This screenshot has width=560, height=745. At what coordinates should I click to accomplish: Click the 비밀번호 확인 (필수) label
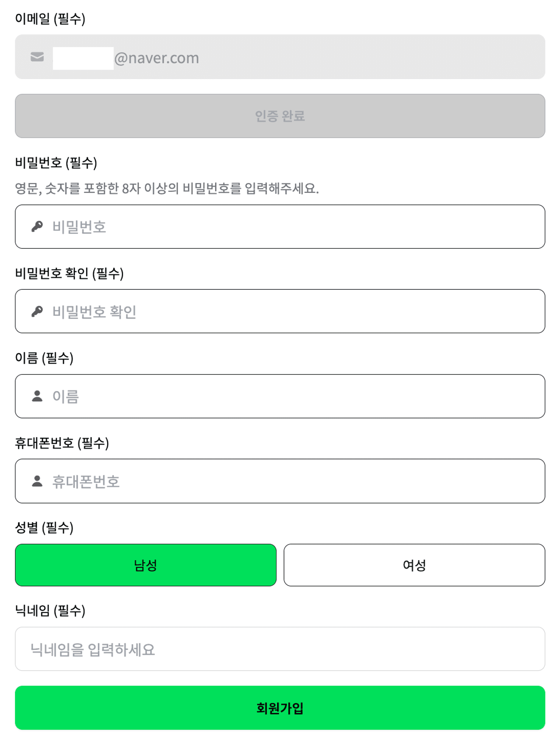tap(69, 273)
